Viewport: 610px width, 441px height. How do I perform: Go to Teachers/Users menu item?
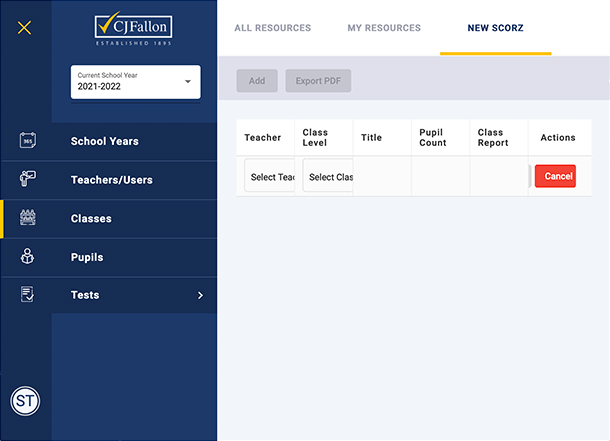click(111, 180)
